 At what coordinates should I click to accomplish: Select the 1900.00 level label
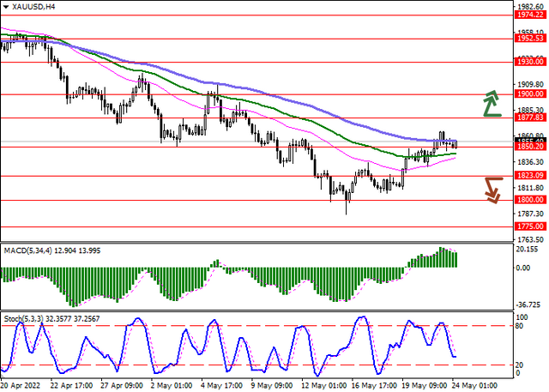pos(531,93)
